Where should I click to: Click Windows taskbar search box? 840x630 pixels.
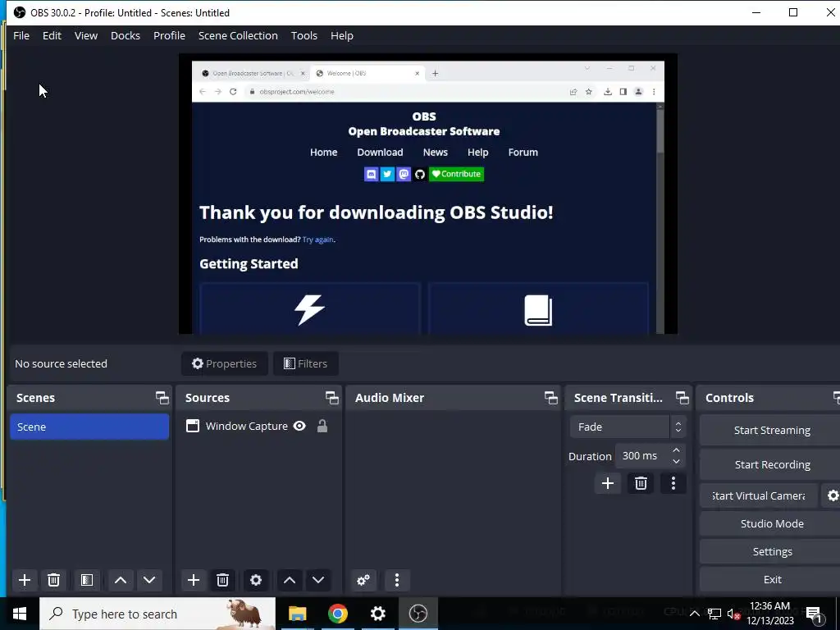(157, 614)
